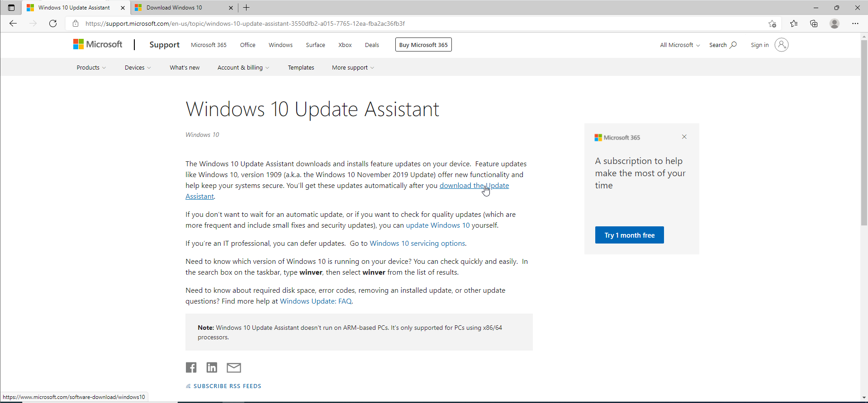Refresh the current page
The height and width of the screenshot is (403, 868).
53,23
